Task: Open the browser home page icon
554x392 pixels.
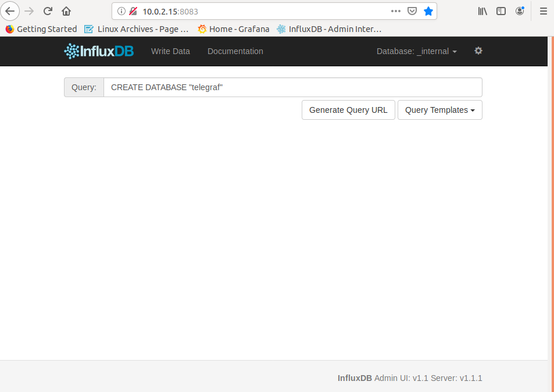Action: tap(66, 11)
